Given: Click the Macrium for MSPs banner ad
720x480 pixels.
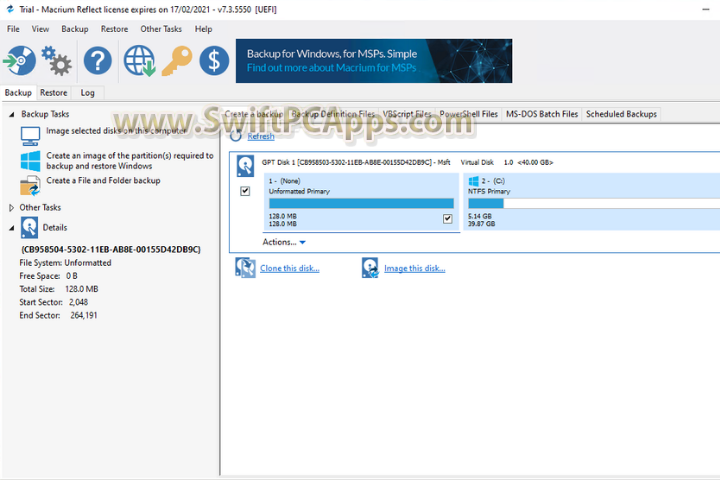Looking at the screenshot, I should [x=374, y=61].
